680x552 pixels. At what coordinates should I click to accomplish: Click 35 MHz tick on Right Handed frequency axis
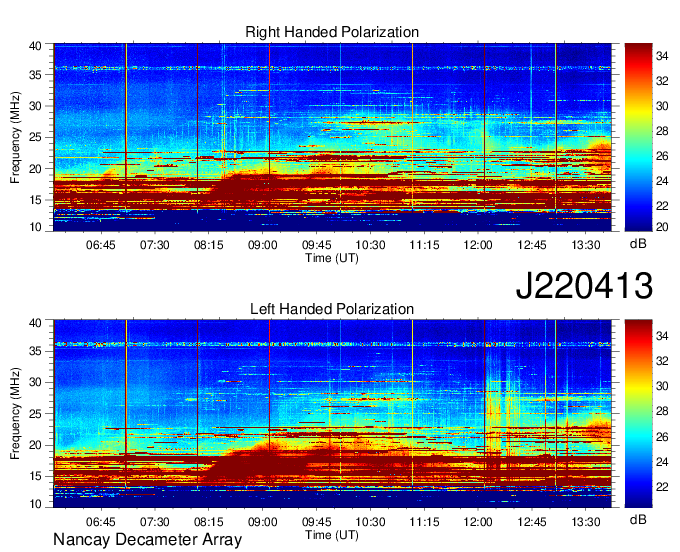coord(35,75)
